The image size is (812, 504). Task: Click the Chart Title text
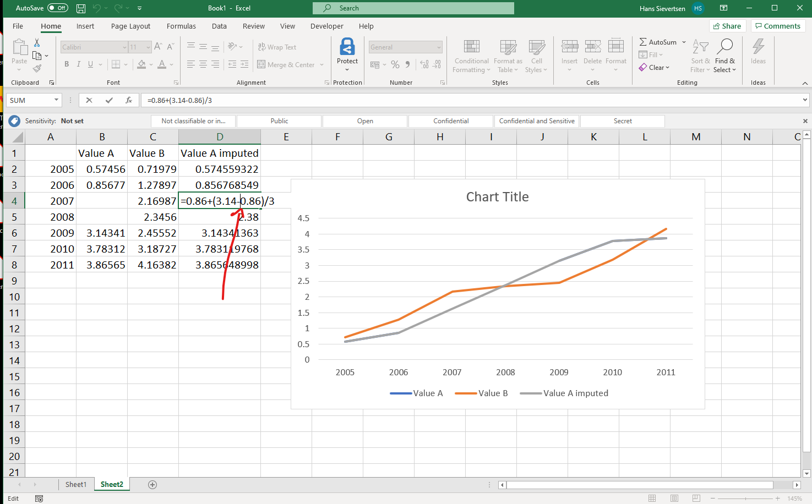click(497, 197)
